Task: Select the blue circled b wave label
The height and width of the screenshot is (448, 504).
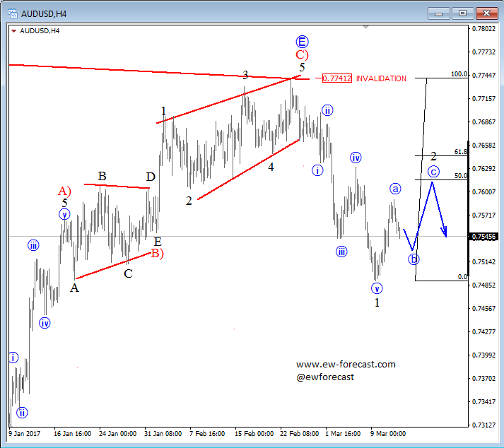Action: pyautogui.click(x=414, y=259)
